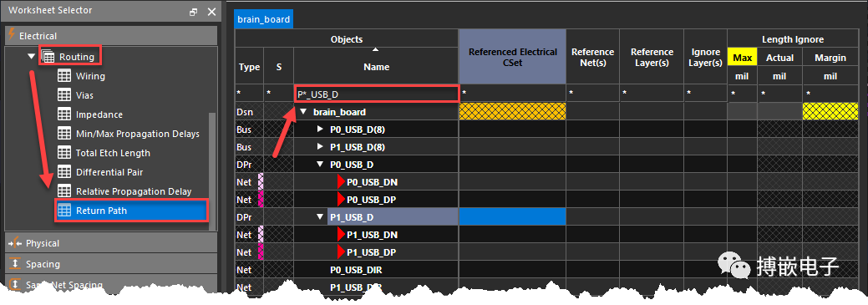Open Relative Propagation Delay worksheet
The width and height of the screenshot is (868, 305).
[134, 191]
